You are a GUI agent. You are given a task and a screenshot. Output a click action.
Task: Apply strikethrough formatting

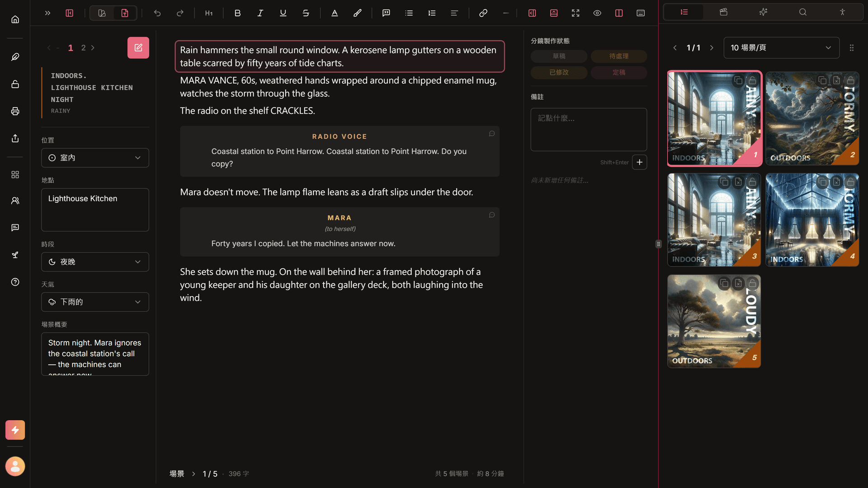coord(306,13)
